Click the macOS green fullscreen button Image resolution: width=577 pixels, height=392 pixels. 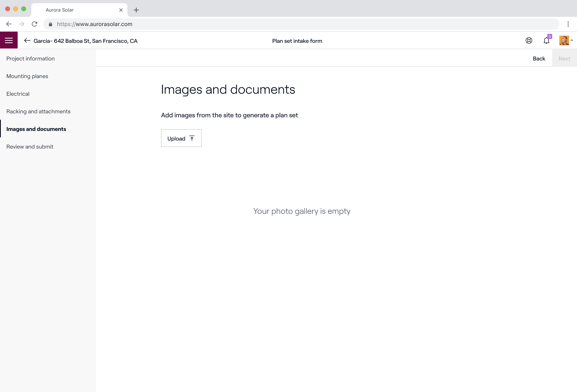click(x=24, y=9)
